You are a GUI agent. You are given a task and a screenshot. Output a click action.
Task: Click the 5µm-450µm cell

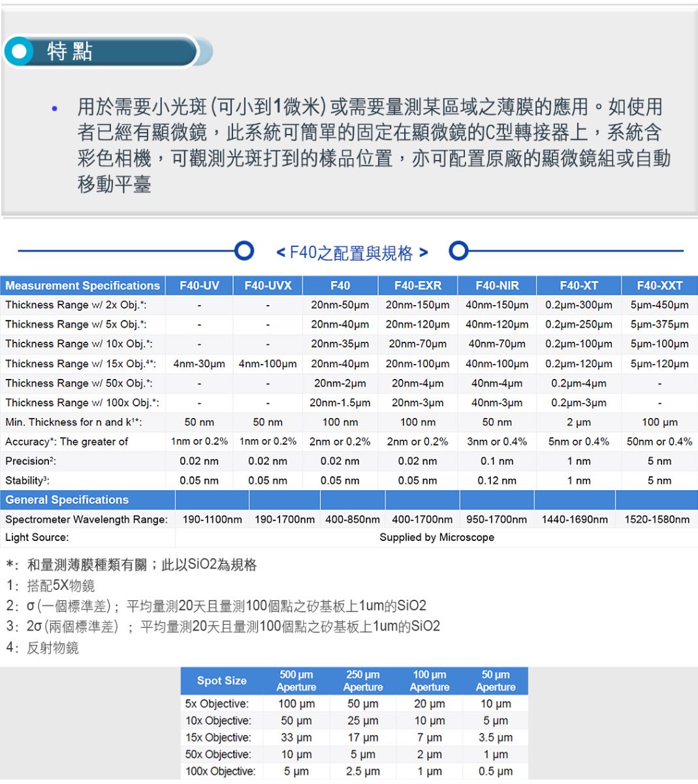(x=659, y=305)
